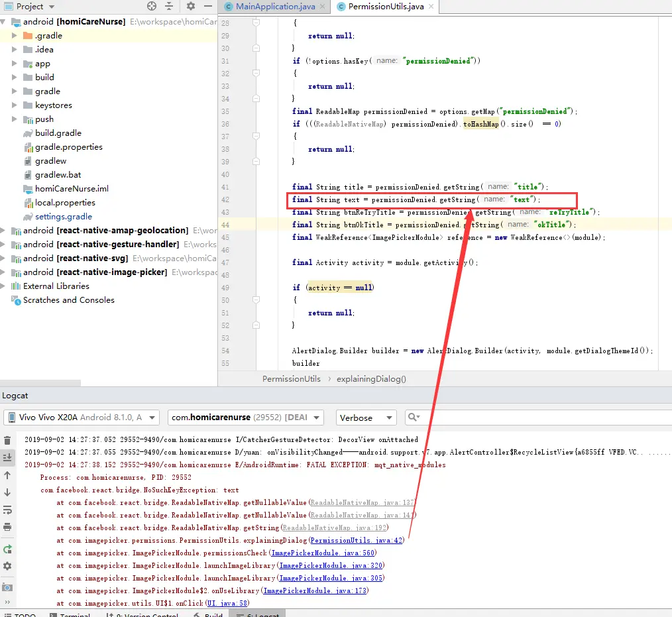Expand the build folder
This screenshot has width=672, height=617.
(14, 77)
